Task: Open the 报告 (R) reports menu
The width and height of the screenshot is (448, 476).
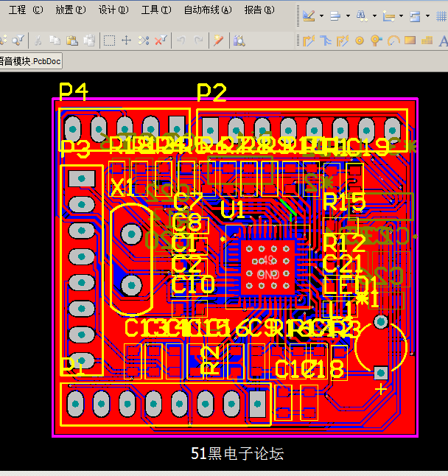Action: 259,10
